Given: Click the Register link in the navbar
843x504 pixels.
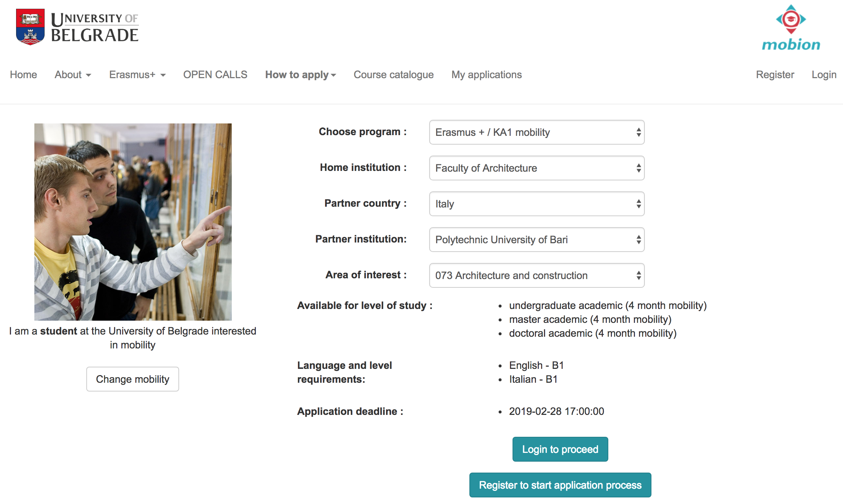Looking at the screenshot, I should [x=775, y=75].
